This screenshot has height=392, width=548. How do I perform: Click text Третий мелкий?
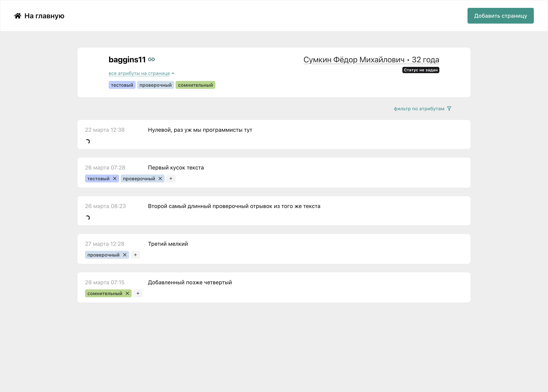[x=168, y=244]
